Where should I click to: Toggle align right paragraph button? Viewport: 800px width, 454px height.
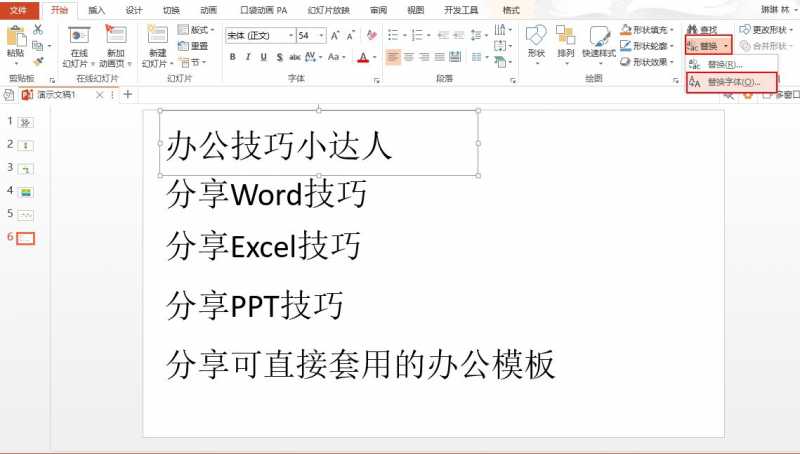[424, 57]
